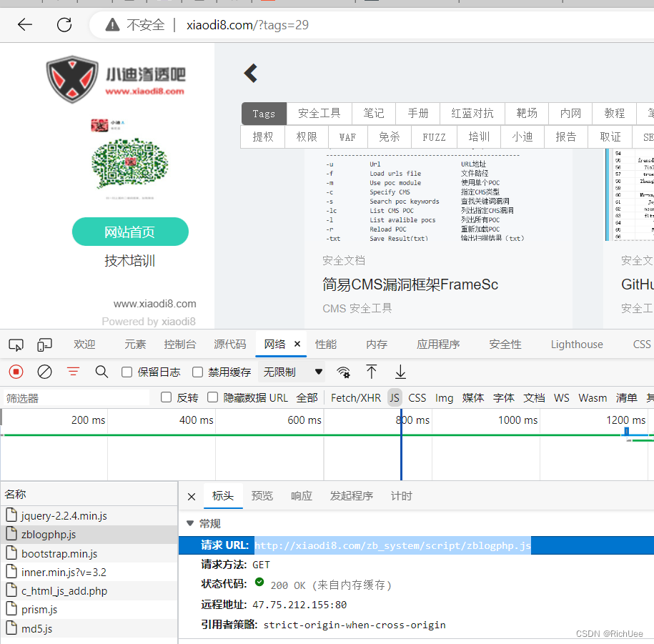Check the 隐藏数据 URL option
Image resolution: width=654 pixels, height=644 pixels.
tap(212, 397)
